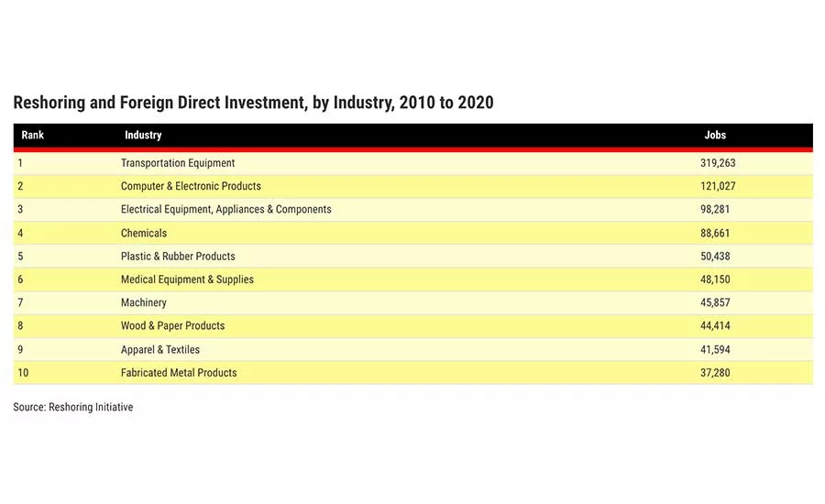Click the Industry column header
The width and height of the screenshot is (825, 504).
click(x=143, y=136)
